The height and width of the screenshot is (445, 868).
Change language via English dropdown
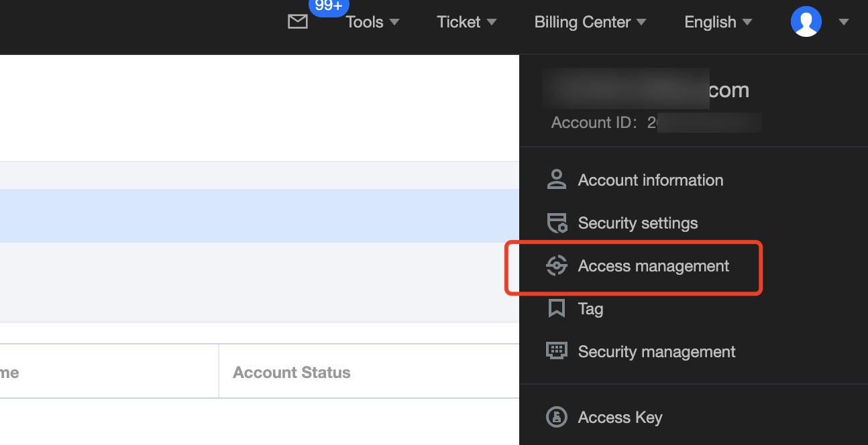tap(718, 22)
